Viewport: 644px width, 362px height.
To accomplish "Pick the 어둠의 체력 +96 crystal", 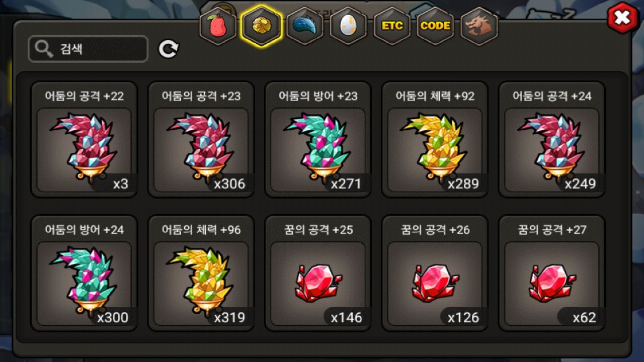I will click(x=201, y=273).
